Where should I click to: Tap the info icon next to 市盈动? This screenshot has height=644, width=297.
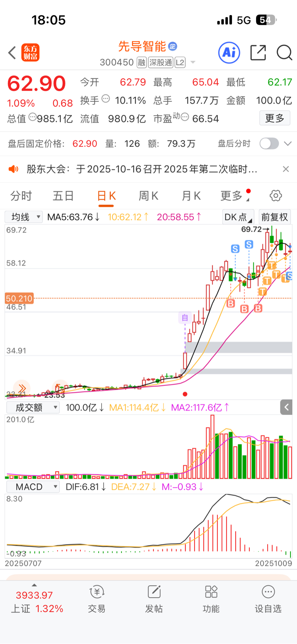point(185,117)
